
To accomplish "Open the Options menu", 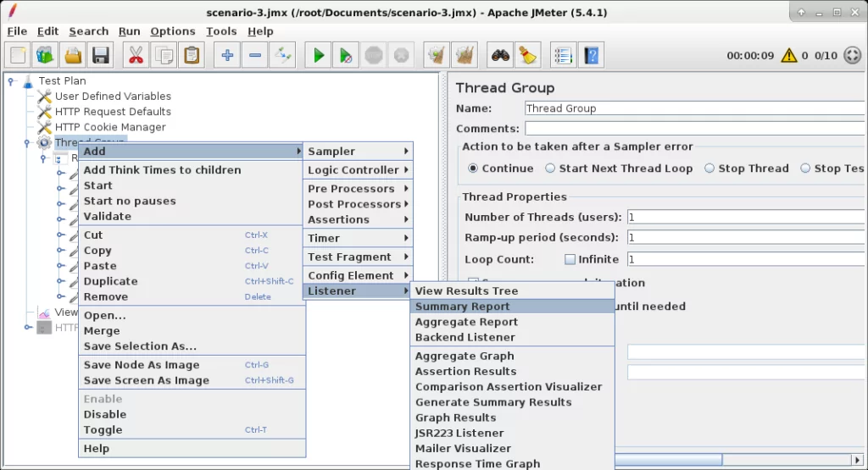I will (x=173, y=31).
